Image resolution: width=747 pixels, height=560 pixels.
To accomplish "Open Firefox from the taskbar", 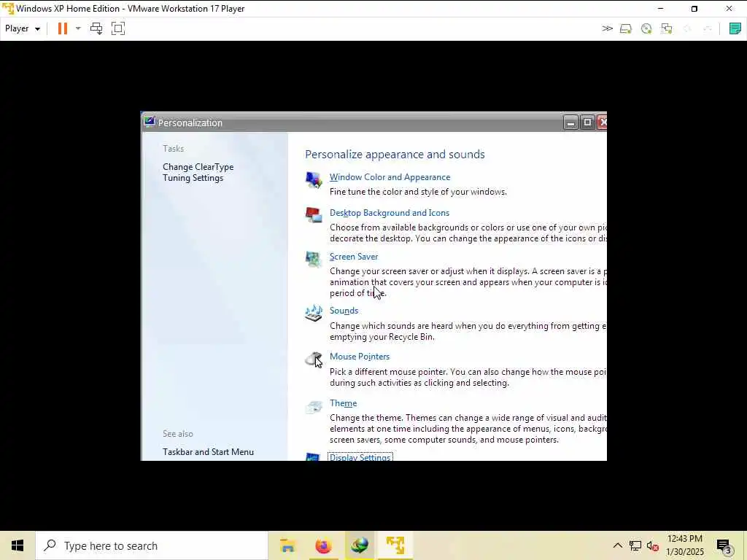I will coord(323,545).
